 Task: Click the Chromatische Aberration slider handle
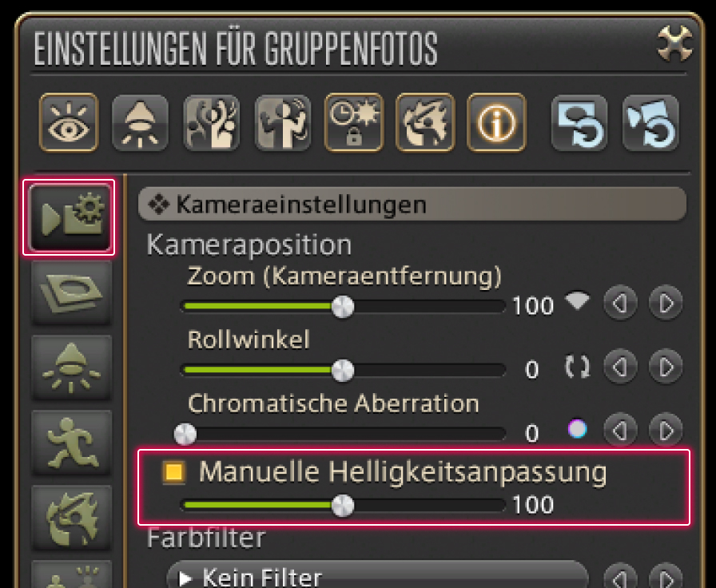(185, 434)
